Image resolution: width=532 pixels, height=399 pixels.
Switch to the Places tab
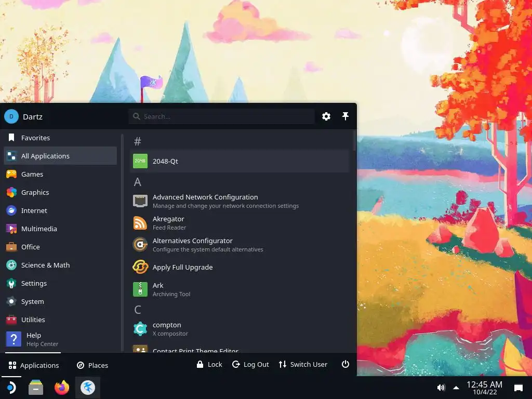point(92,365)
